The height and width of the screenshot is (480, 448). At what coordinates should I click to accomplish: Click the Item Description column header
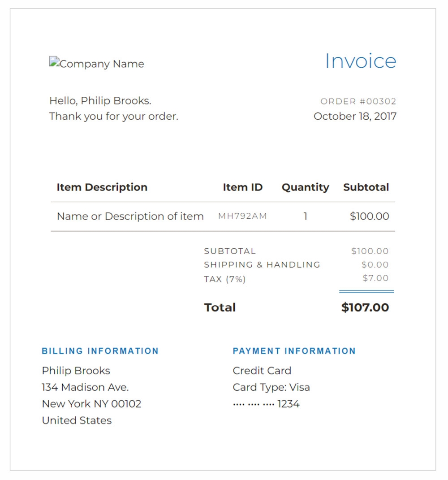[x=102, y=187]
